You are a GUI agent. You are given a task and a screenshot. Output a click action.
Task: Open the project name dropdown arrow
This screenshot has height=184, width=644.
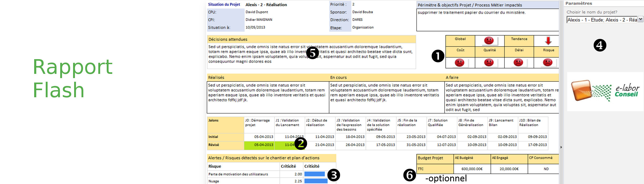[x=641, y=19]
